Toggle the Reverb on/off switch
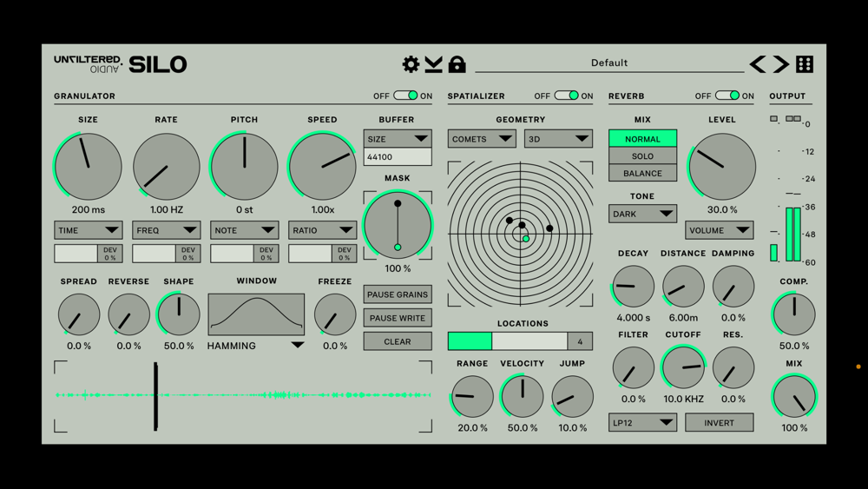868x489 pixels. pos(727,96)
